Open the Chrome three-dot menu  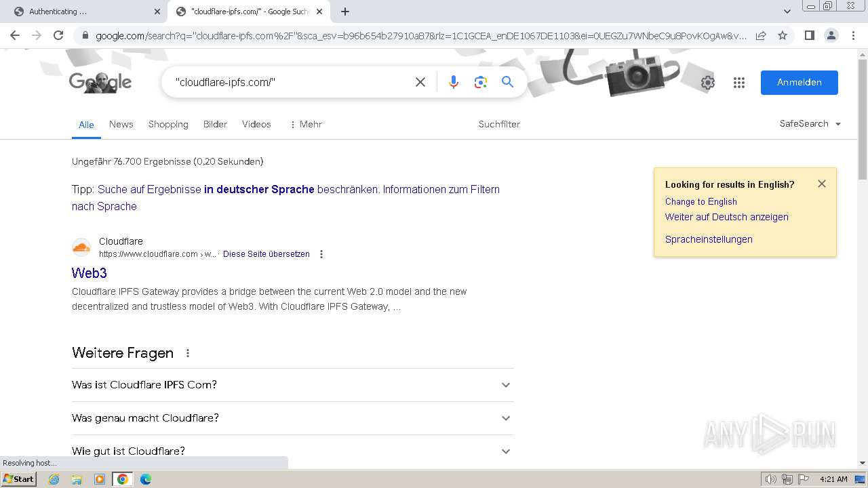[x=854, y=35]
